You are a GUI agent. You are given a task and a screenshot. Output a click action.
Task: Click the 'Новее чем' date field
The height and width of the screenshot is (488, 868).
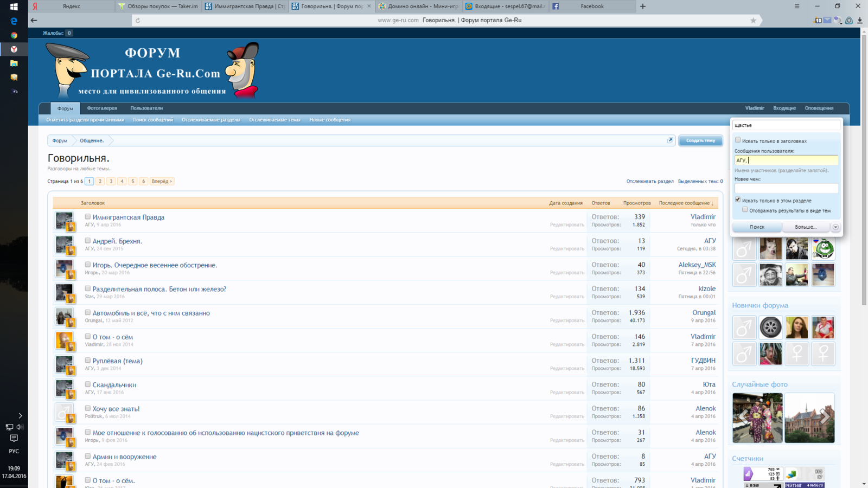pos(786,188)
